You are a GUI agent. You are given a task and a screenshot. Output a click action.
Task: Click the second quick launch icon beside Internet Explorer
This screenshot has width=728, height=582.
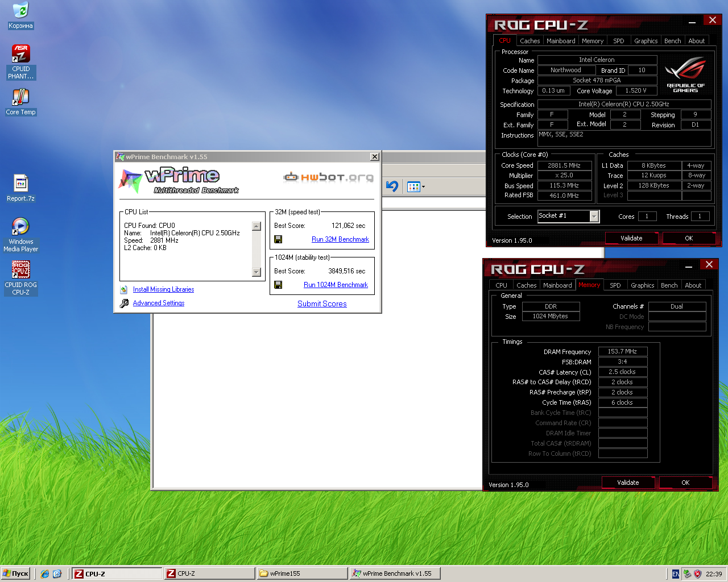pyautogui.click(x=57, y=574)
